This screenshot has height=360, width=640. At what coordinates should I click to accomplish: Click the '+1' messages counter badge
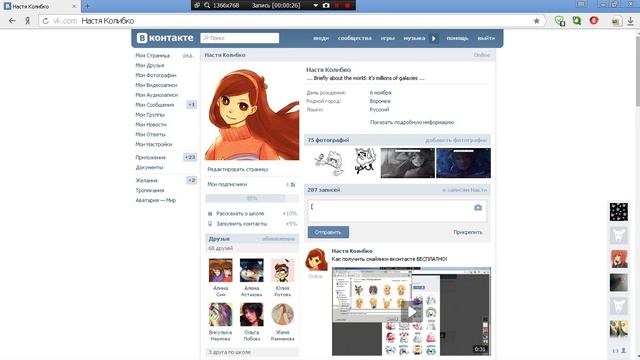(x=191, y=105)
